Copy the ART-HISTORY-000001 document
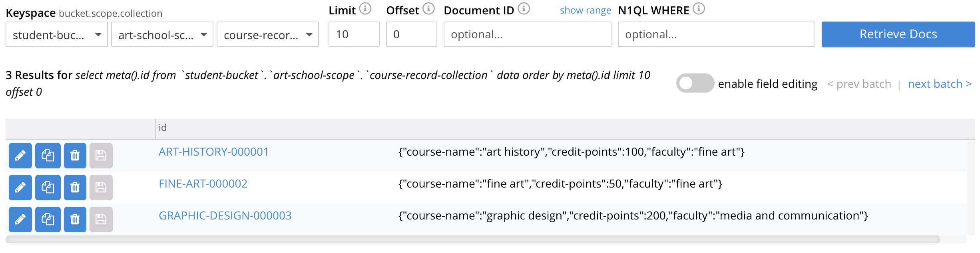Viewport: 980px width, 253px height. click(48, 156)
